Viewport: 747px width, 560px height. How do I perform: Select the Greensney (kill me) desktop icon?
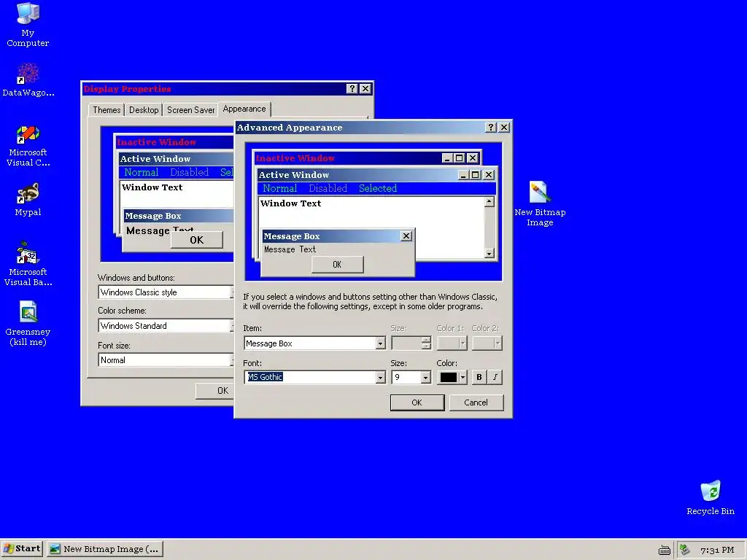click(x=28, y=324)
